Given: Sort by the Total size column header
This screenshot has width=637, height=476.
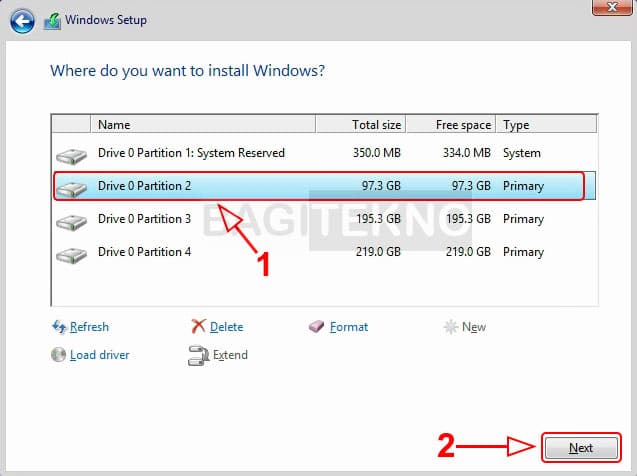Looking at the screenshot, I should point(360,124).
